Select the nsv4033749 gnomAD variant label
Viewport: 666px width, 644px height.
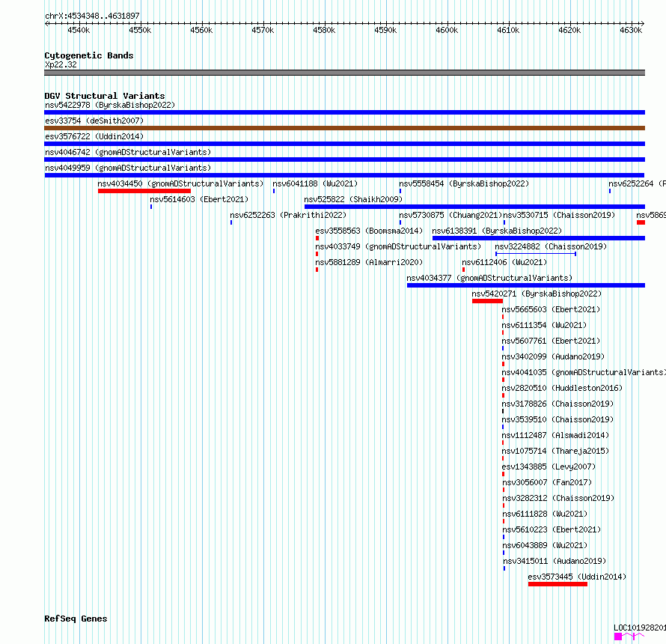tap(398, 246)
